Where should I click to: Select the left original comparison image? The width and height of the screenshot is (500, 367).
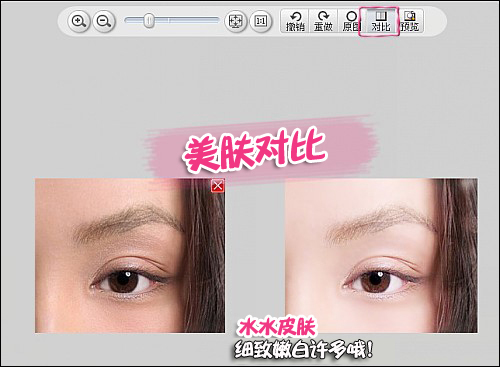(x=130, y=255)
